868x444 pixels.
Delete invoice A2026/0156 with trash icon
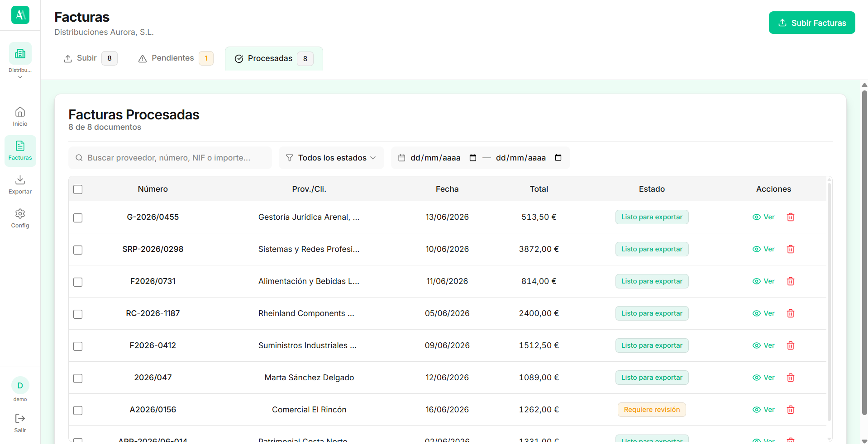click(x=791, y=410)
